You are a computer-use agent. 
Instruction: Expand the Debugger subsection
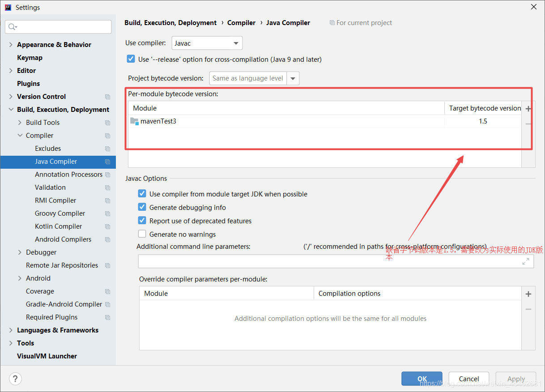tap(20, 252)
